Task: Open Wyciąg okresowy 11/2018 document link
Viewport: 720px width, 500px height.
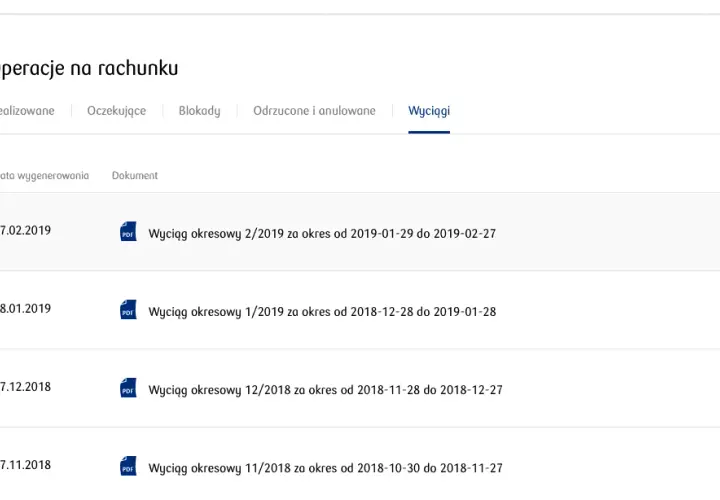Action: point(325,468)
